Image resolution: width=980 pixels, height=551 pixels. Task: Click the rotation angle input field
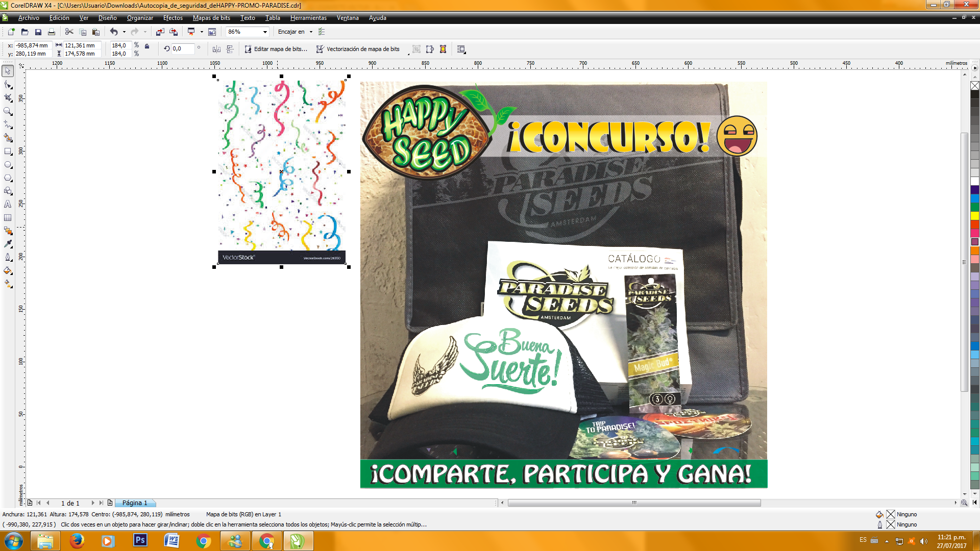183,49
